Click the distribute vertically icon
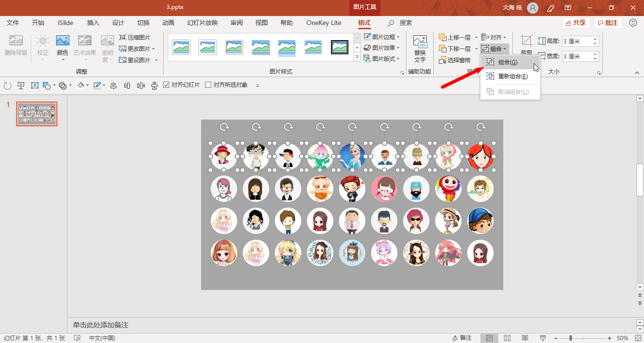This screenshot has width=644, height=343. point(154,85)
